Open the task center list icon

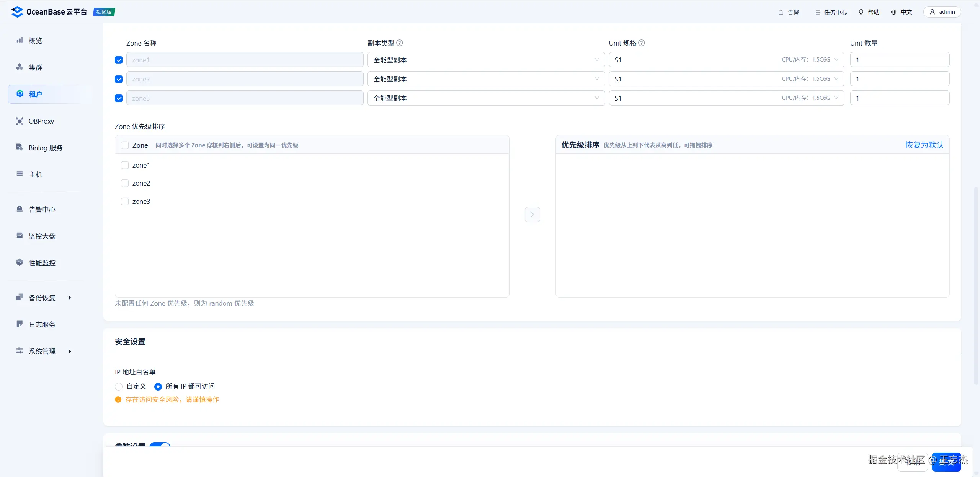[817, 12]
